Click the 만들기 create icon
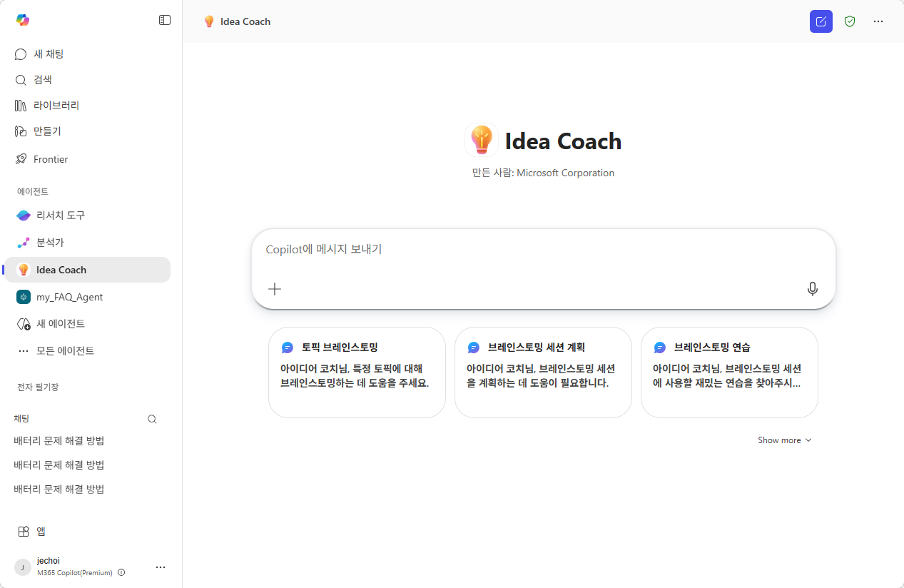This screenshot has width=904, height=588. pyautogui.click(x=21, y=131)
